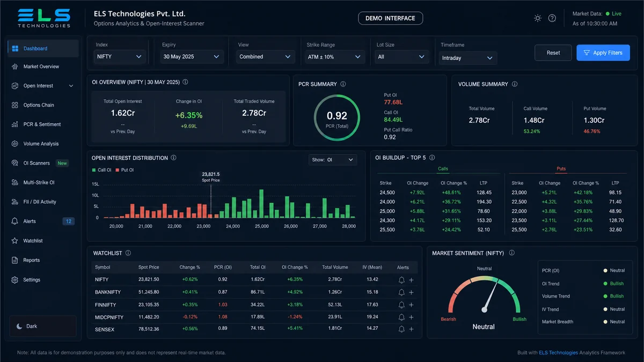Click the OI Change % header in Watchlist

coord(295,267)
